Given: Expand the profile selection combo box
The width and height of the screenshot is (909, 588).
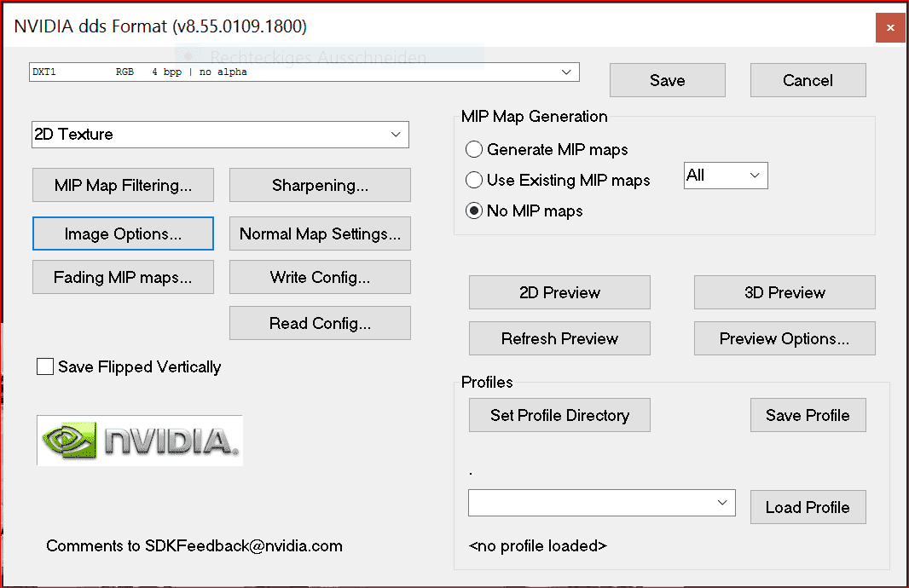Looking at the screenshot, I should click(x=602, y=503).
